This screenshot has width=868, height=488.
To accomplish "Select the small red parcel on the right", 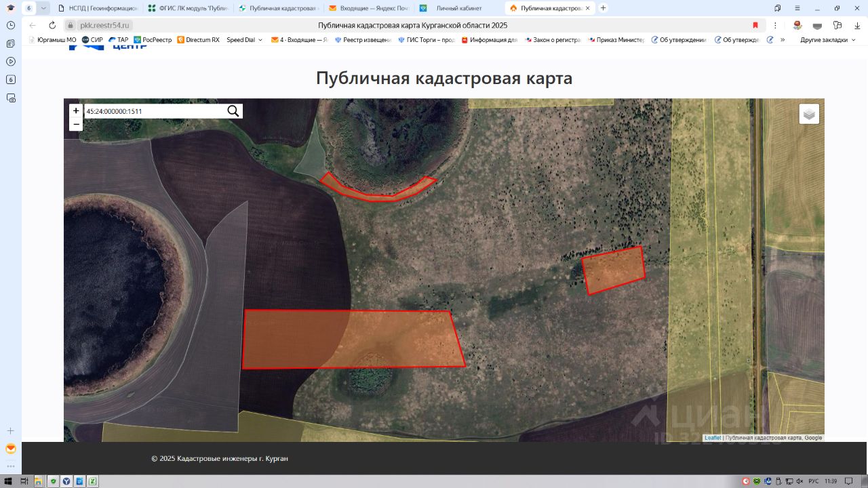I will pyautogui.click(x=614, y=270).
